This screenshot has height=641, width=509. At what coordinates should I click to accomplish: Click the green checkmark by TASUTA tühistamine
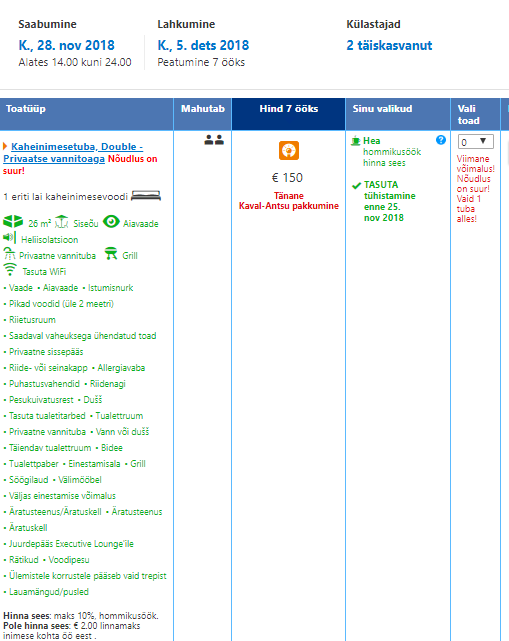coord(356,186)
